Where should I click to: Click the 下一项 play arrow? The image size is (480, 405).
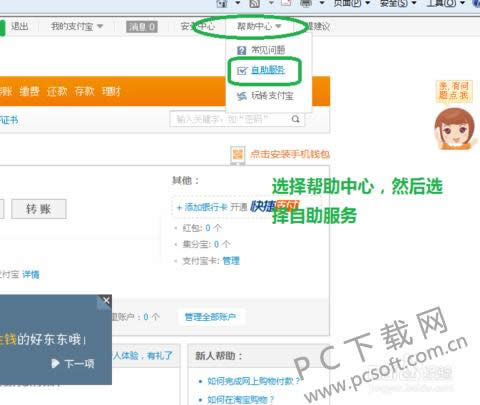point(55,363)
